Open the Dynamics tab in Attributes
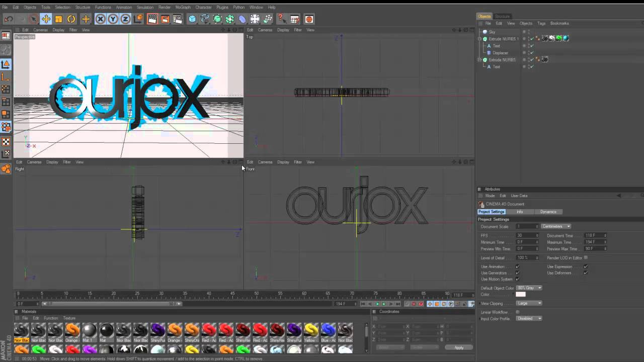This screenshot has height=362, width=644. pos(548,212)
